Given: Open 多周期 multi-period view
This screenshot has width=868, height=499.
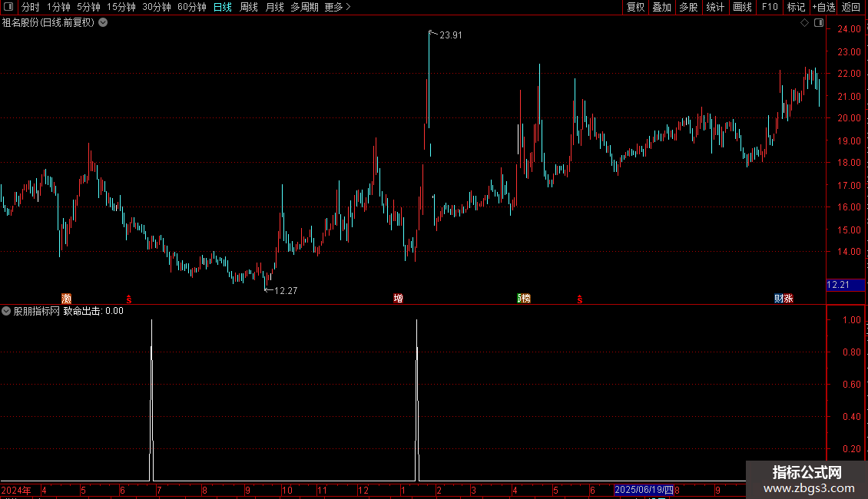Looking at the screenshot, I should 304,7.
